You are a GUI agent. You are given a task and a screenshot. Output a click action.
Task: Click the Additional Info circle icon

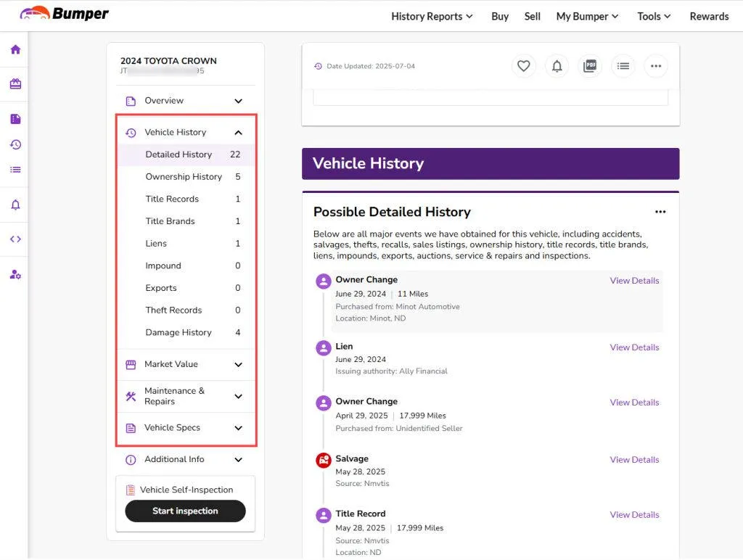point(131,460)
